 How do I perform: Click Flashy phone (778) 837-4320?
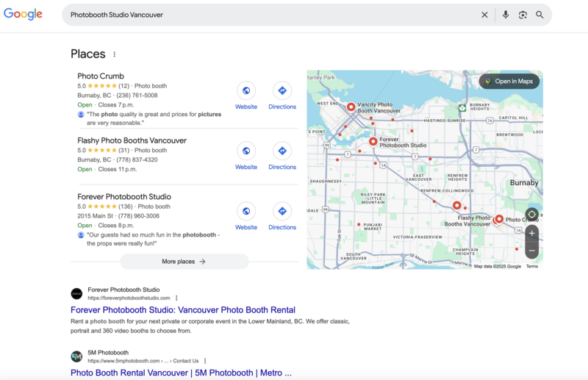click(x=137, y=159)
